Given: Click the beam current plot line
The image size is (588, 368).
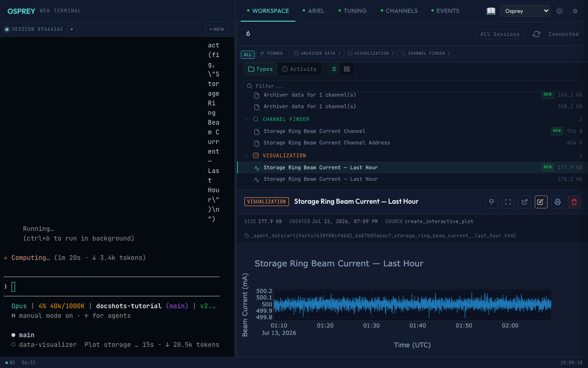Looking at the screenshot, I should (x=413, y=304).
